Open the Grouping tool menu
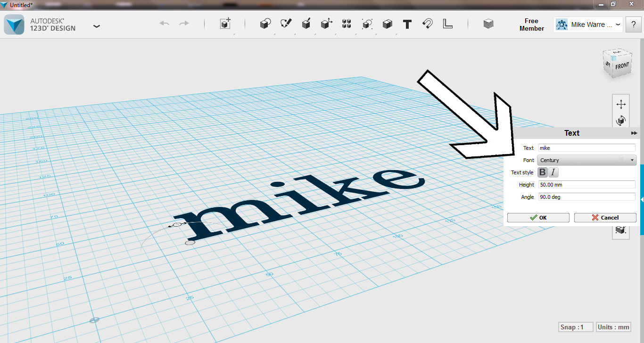644x343 pixels. pos(367,24)
